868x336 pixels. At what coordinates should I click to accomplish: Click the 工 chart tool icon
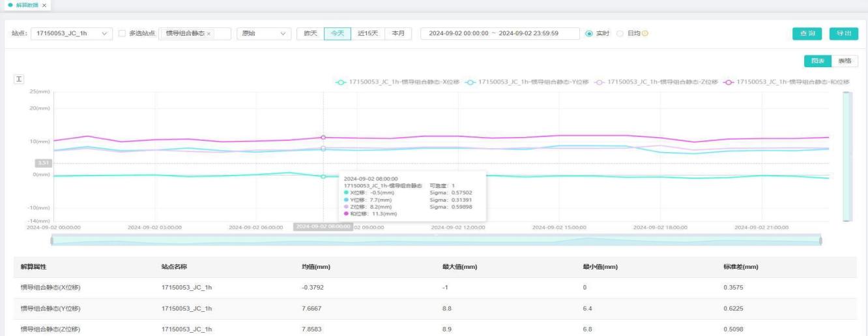[x=19, y=79]
